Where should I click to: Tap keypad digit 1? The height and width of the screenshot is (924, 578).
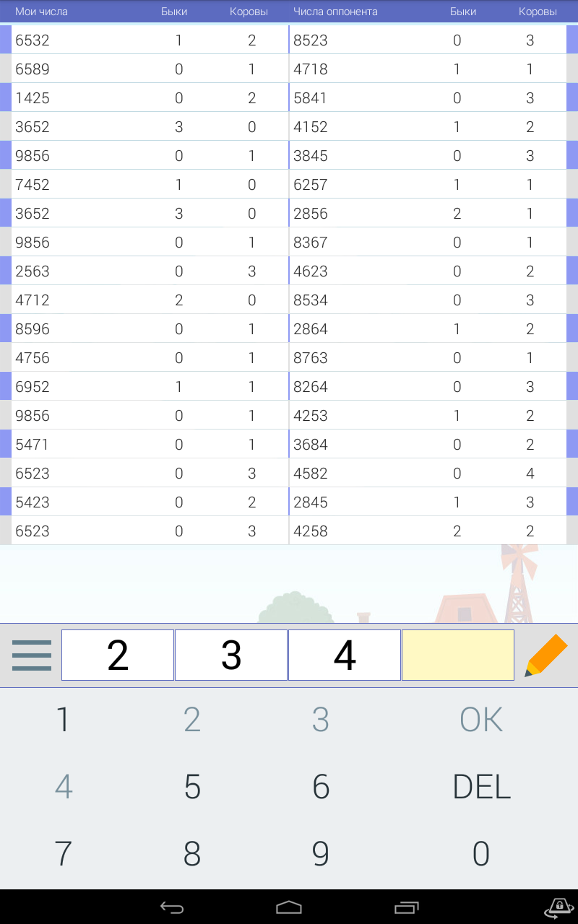(64, 720)
